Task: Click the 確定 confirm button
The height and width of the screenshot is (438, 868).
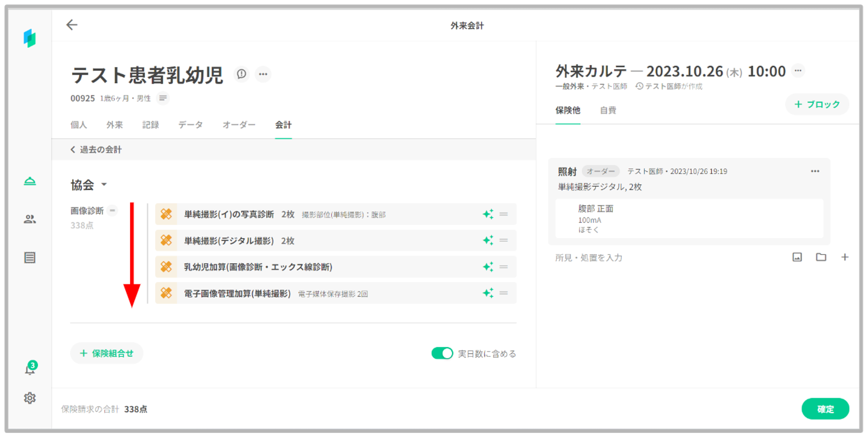Action: coord(825,409)
